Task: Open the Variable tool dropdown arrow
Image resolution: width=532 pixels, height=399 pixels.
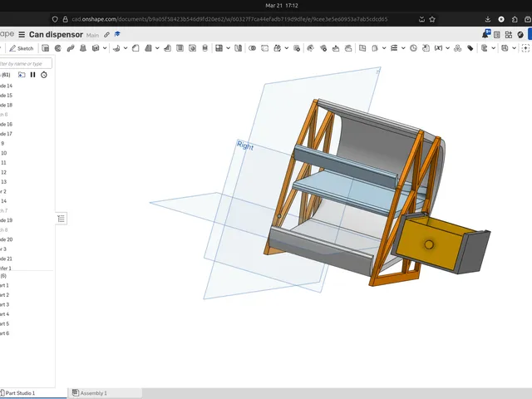Action: point(447,48)
